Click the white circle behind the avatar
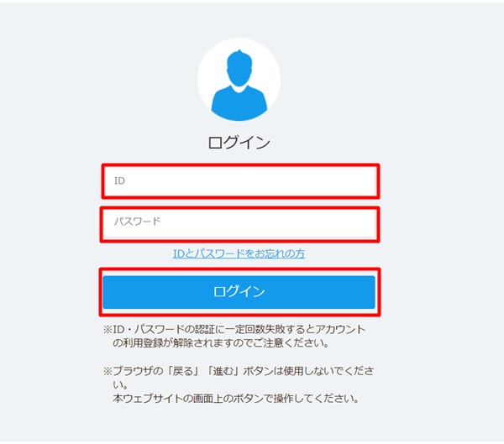This screenshot has width=504, height=444. [x=239, y=80]
